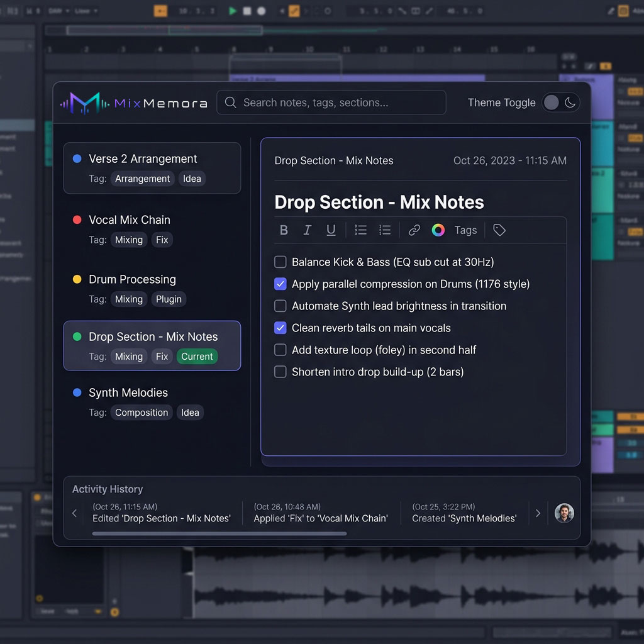Click the Composition tag on Synth Melodies
This screenshot has width=644, height=644.
click(142, 413)
